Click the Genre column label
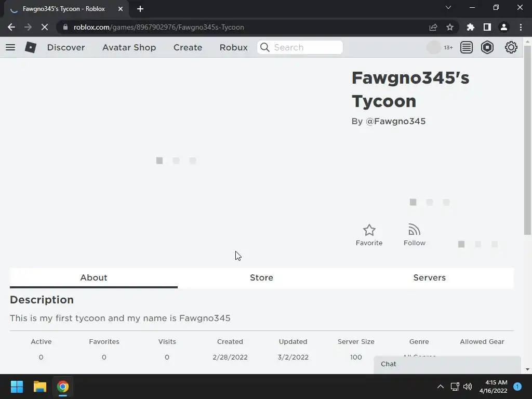The height and width of the screenshot is (399, 532). [419, 342]
